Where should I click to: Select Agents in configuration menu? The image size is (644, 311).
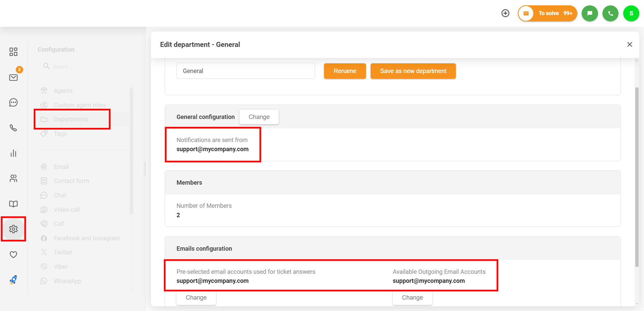click(63, 91)
